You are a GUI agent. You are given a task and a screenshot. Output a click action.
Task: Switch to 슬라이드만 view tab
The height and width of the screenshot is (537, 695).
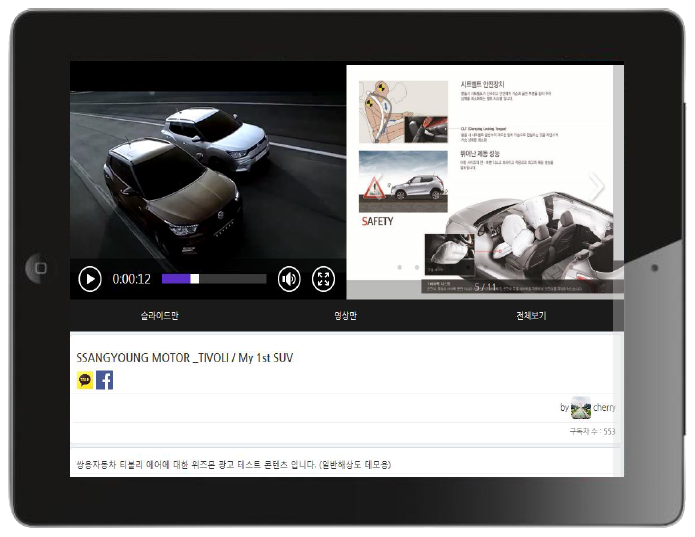[160, 315]
